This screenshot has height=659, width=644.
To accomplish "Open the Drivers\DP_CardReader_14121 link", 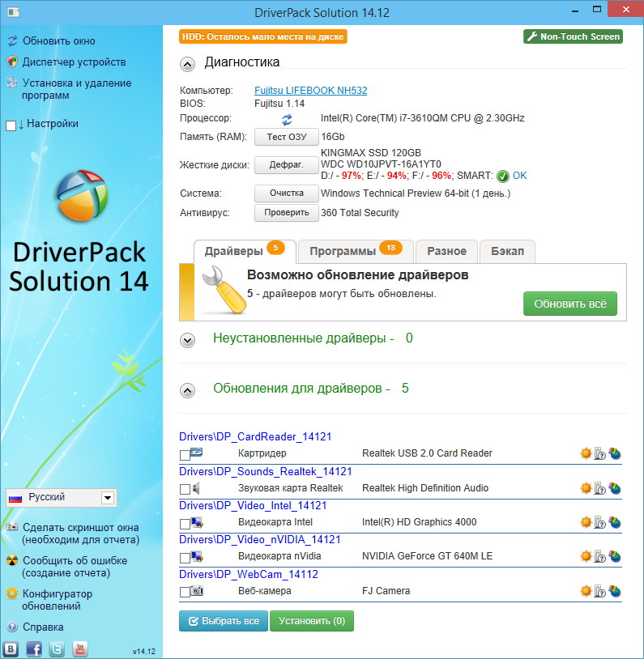I will pos(255,436).
